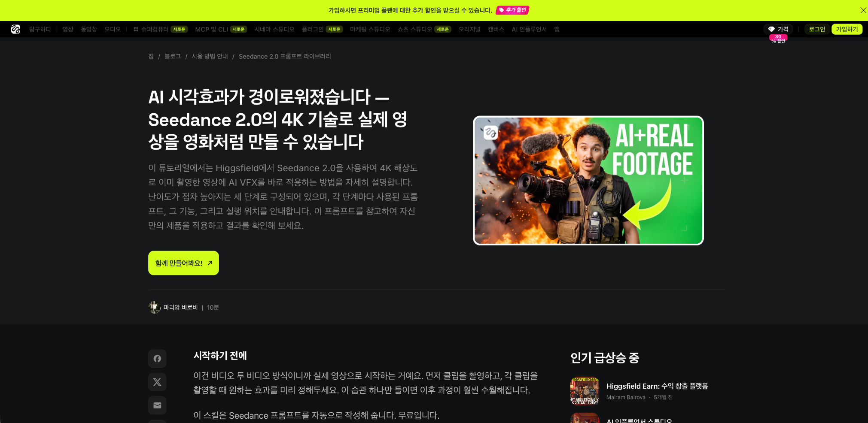Open the 오디오 nav item
Screen dimensions: 868x423
tap(113, 29)
